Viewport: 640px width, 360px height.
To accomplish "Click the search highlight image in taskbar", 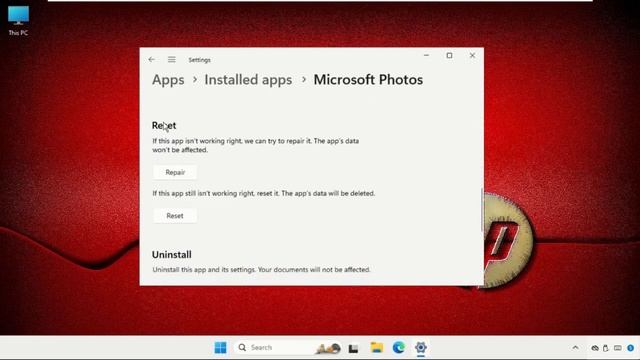I will coord(328,348).
